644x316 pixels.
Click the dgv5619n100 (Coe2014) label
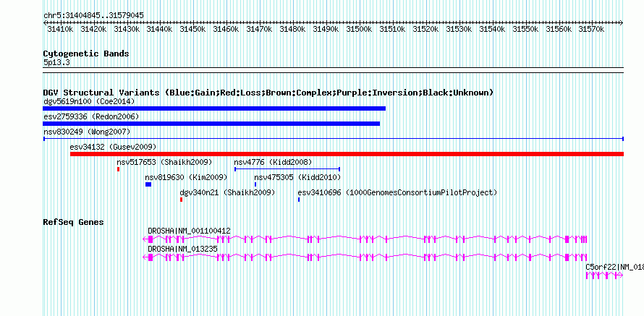point(89,101)
